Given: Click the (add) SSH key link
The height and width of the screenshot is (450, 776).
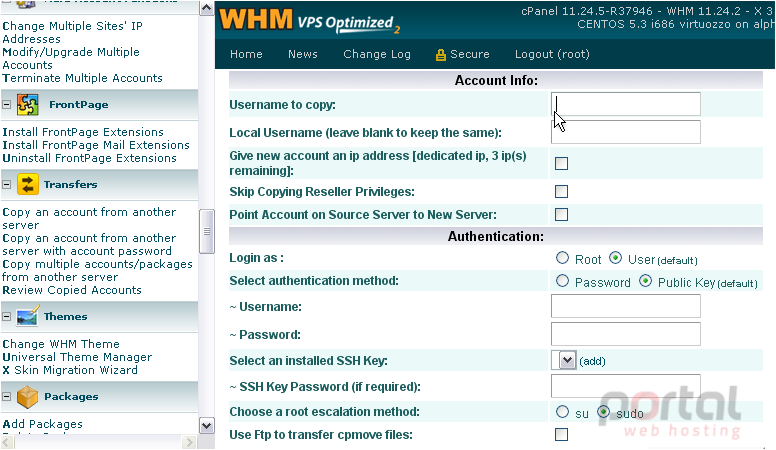Looking at the screenshot, I should tap(592, 361).
